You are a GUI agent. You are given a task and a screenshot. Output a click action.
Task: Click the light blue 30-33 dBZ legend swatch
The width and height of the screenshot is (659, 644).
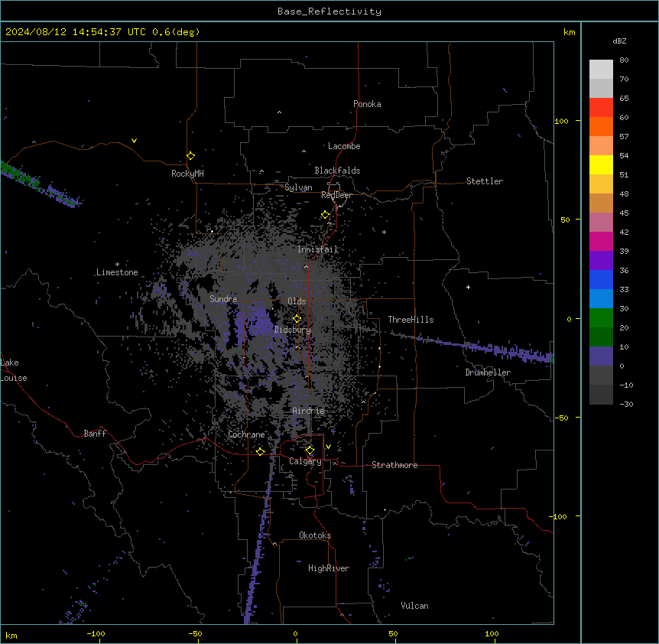pyautogui.click(x=601, y=299)
